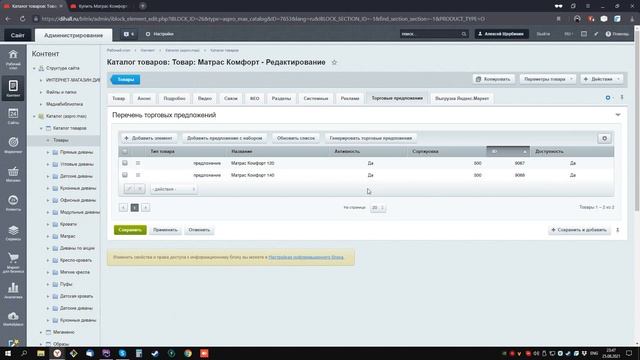This screenshot has height=360, width=640.
Task: Click the taskbar search magnifier
Action: [x=24, y=353]
